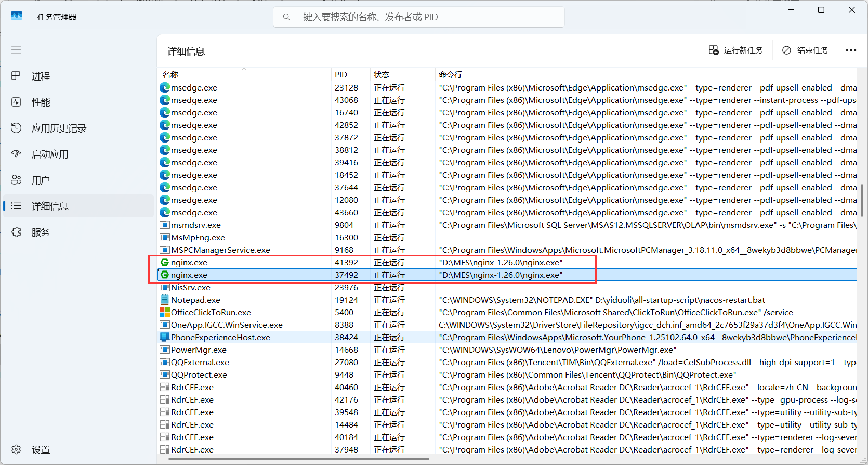This screenshot has width=868, height=465.
Task: Go to 启动应用 (Startup apps) page
Action: tap(78, 154)
